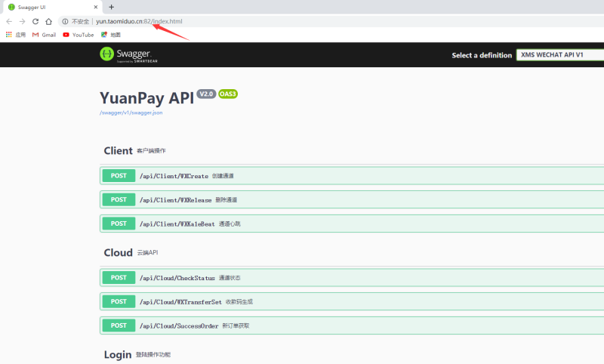Collapse the Cloud section
Viewport: 604px width, 364px height.
click(352, 253)
